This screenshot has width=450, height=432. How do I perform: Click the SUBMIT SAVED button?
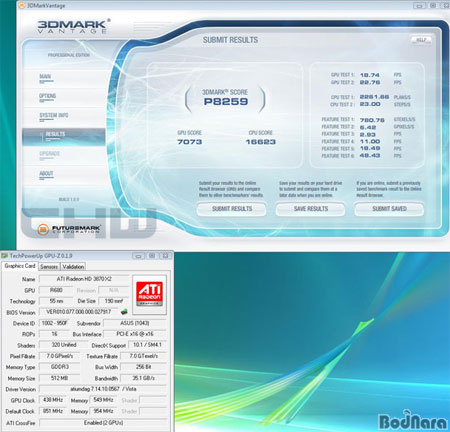pyautogui.click(x=389, y=209)
